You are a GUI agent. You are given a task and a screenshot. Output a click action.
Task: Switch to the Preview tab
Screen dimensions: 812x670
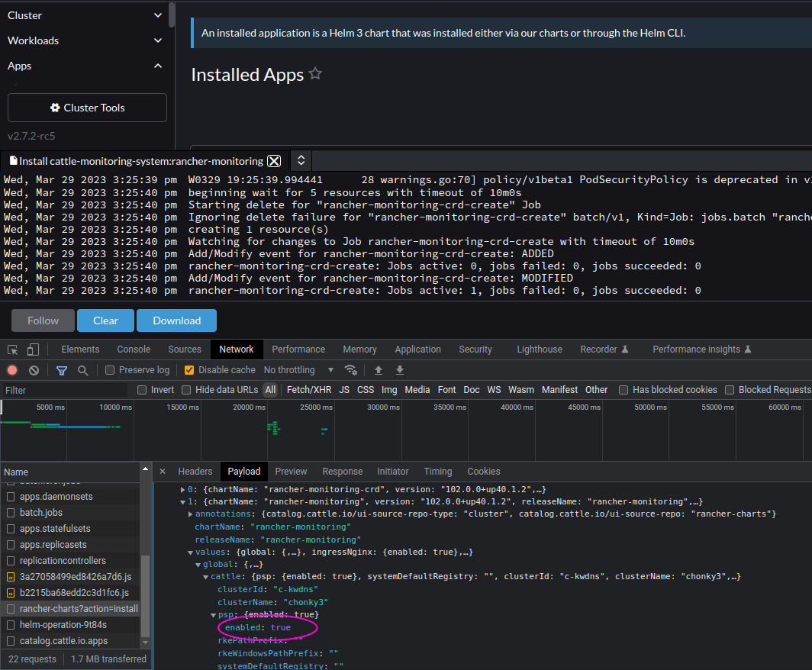292,472
